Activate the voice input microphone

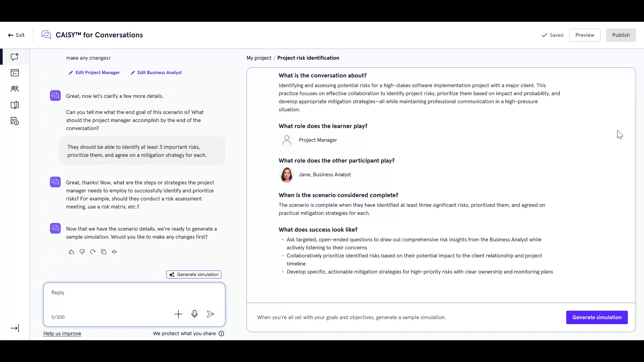click(x=195, y=314)
